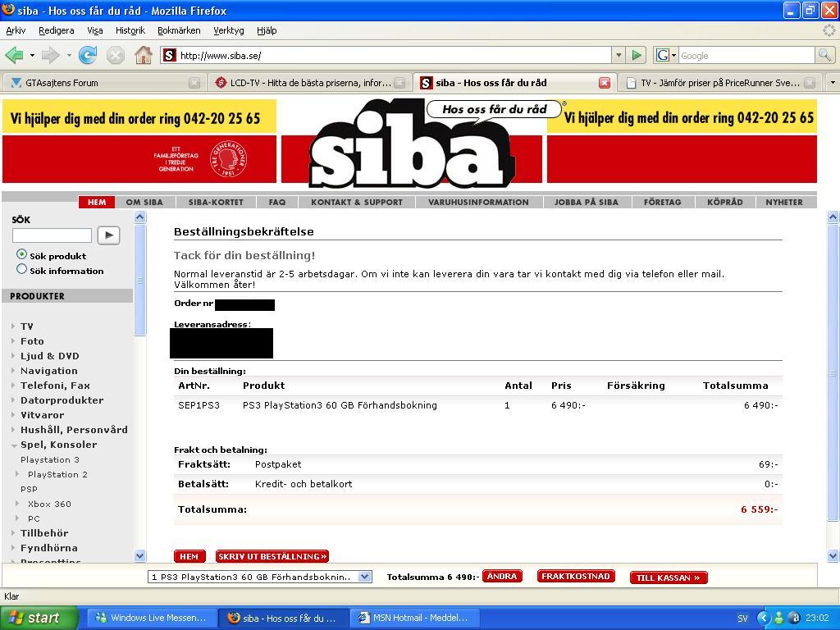Click the TILL KASSAN button

click(x=669, y=577)
